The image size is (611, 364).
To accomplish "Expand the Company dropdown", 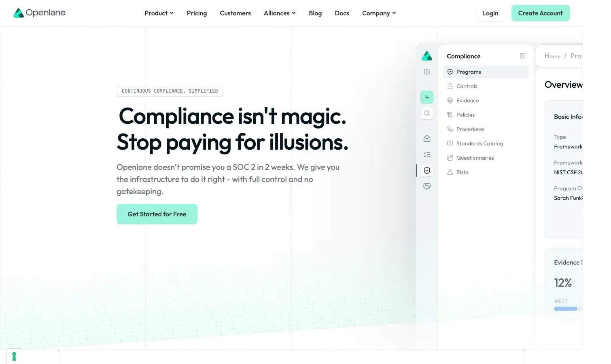I will click(x=379, y=13).
